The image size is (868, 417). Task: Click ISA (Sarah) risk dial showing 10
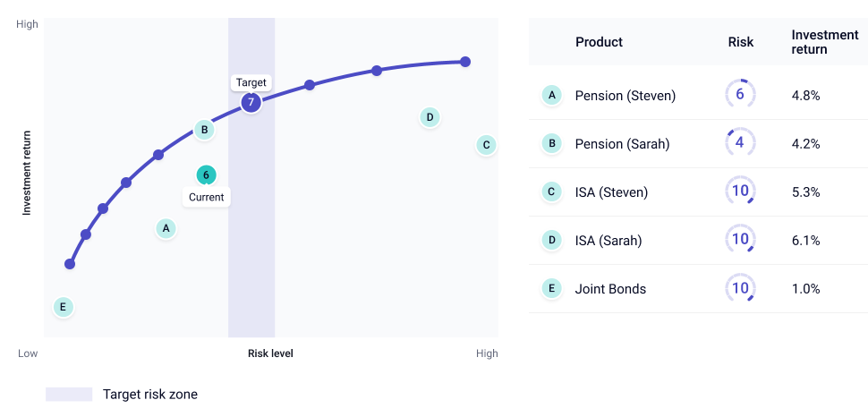740,239
